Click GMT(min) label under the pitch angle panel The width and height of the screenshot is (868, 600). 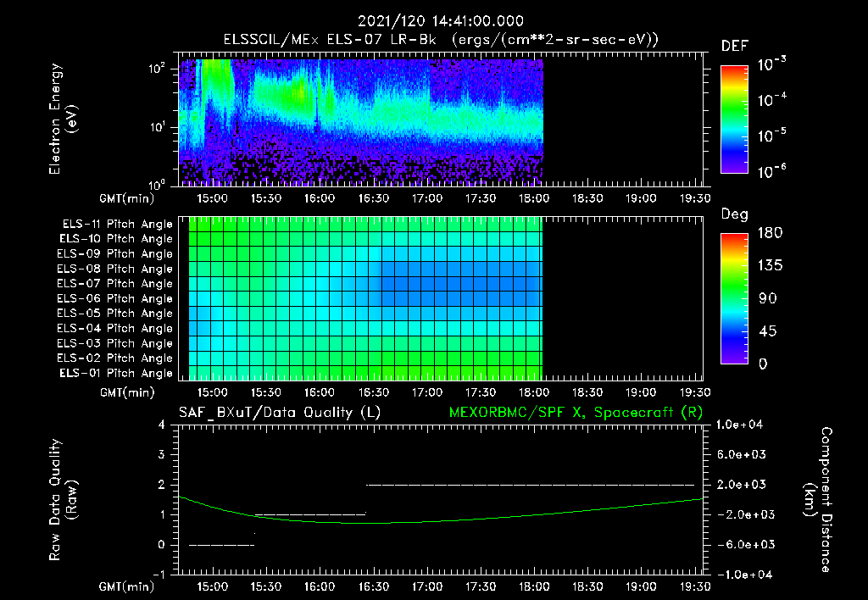coord(127,393)
